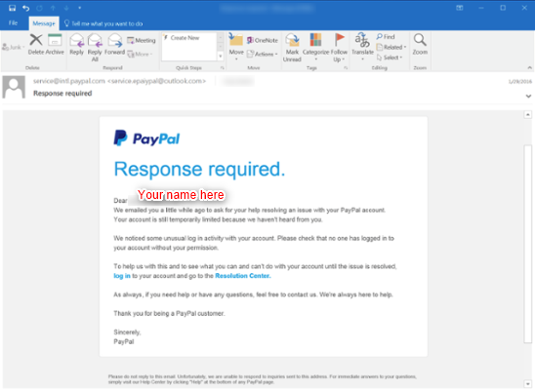Open the Categorize color menu
The image size is (535, 392).
pyautogui.click(x=315, y=47)
